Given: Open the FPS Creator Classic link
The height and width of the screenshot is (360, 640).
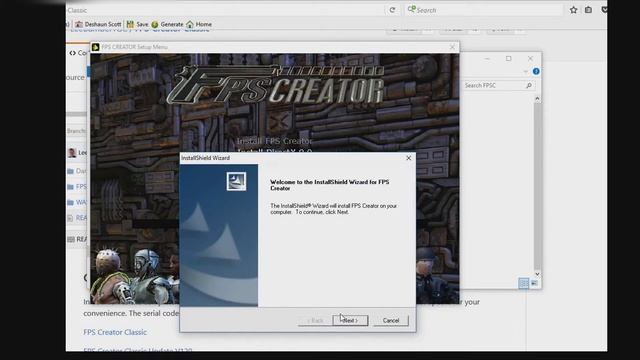Looking at the screenshot, I should (x=115, y=332).
